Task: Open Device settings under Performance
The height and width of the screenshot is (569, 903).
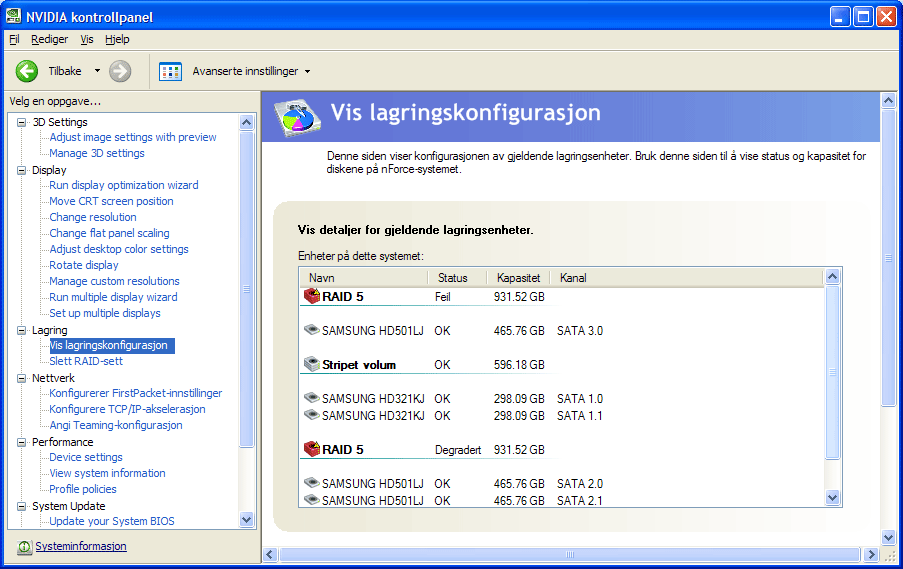Action: 86,457
